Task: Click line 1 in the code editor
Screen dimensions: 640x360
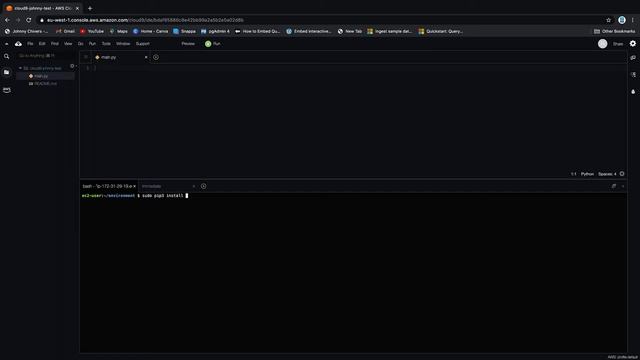Action: pos(353,68)
